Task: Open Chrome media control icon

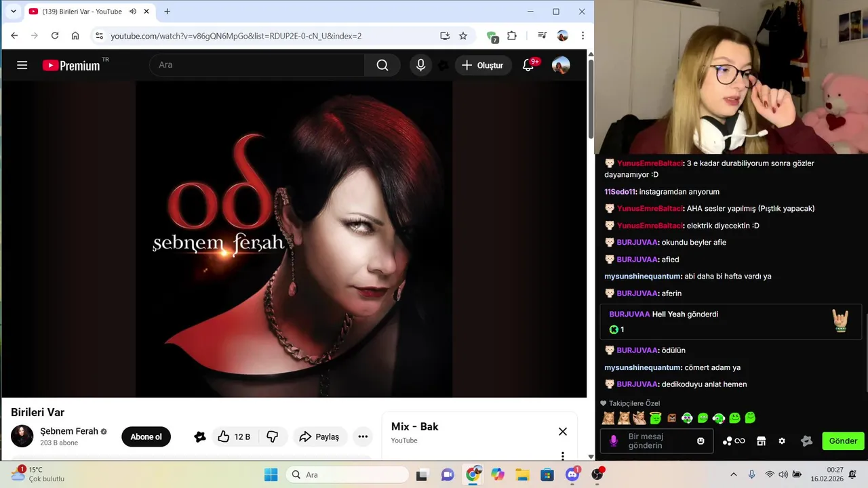Action: 542,35
